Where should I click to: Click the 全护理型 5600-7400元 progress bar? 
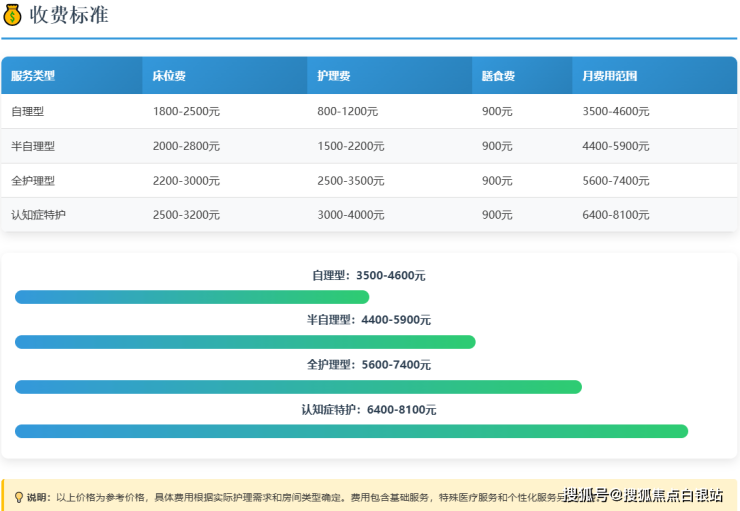point(298,387)
